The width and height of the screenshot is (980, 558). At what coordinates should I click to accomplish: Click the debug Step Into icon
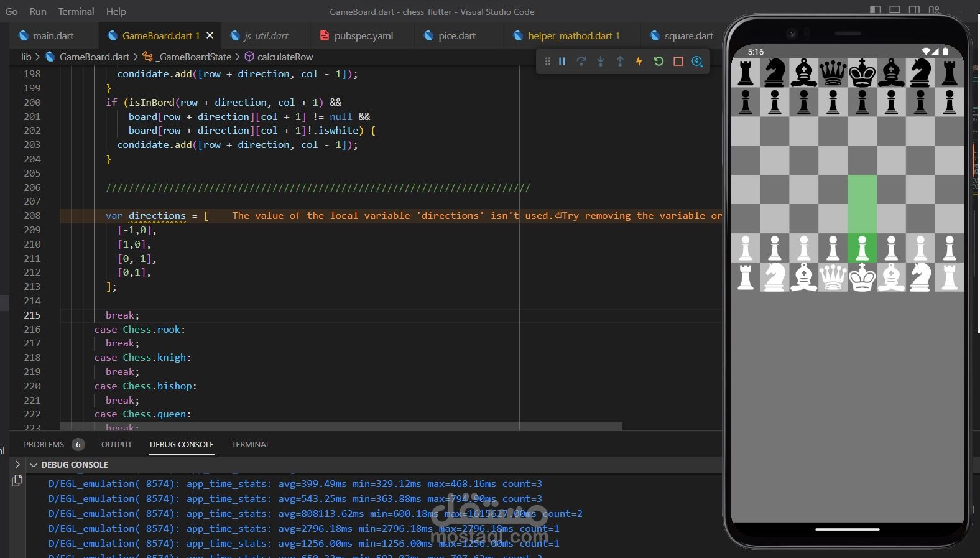pos(601,62)
